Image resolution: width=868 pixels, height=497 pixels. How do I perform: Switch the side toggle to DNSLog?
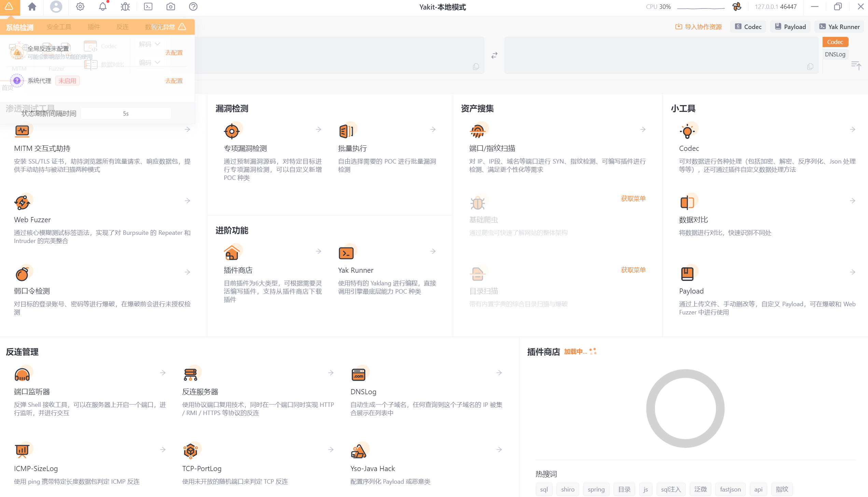tap(835, 54)
